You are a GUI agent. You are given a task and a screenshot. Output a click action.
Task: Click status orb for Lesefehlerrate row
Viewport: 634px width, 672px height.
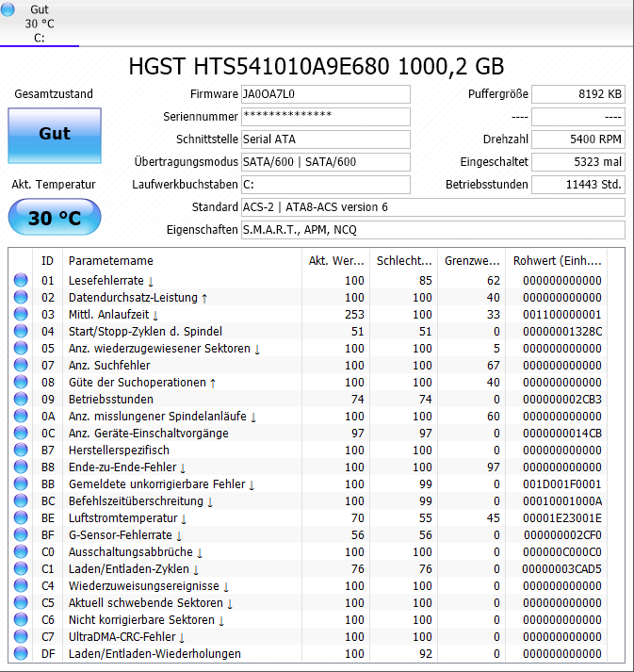(x=21, y=280)
